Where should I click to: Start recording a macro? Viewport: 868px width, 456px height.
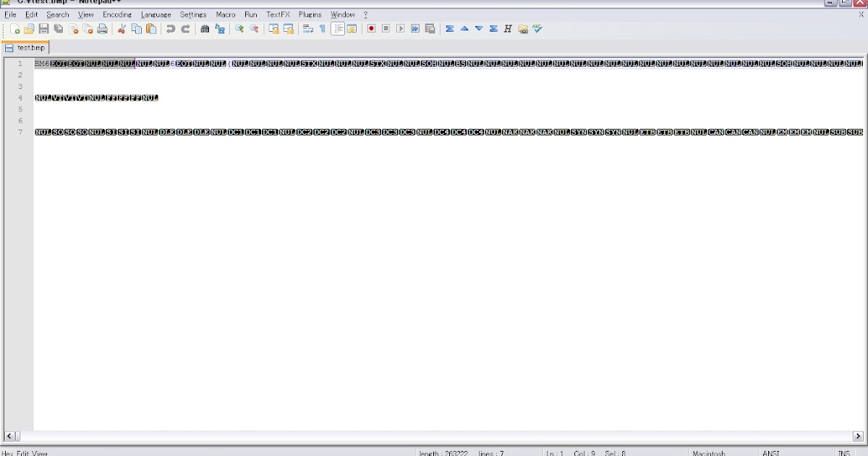pos(371,29)
